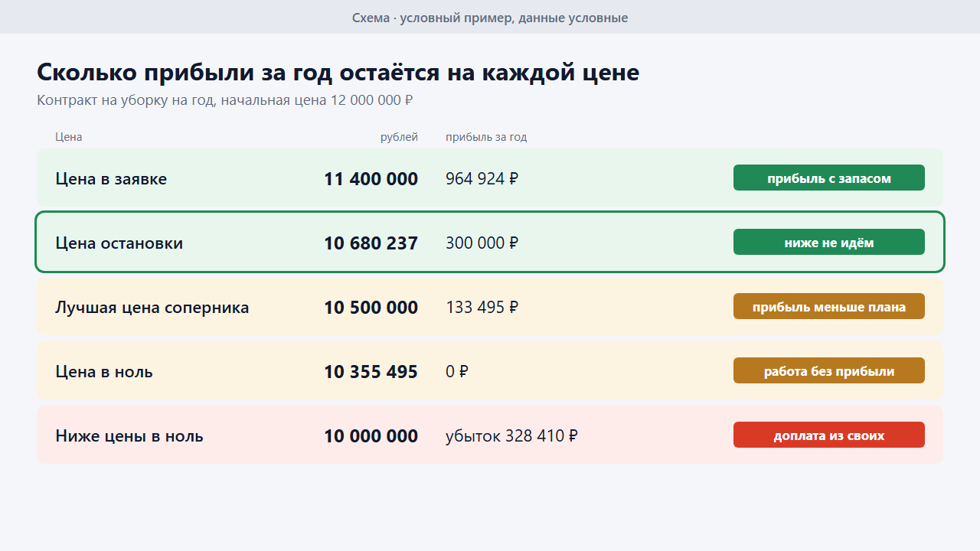Click the 'рублей' column header
The height and width of the screenshot is (551, 980).
400,137
